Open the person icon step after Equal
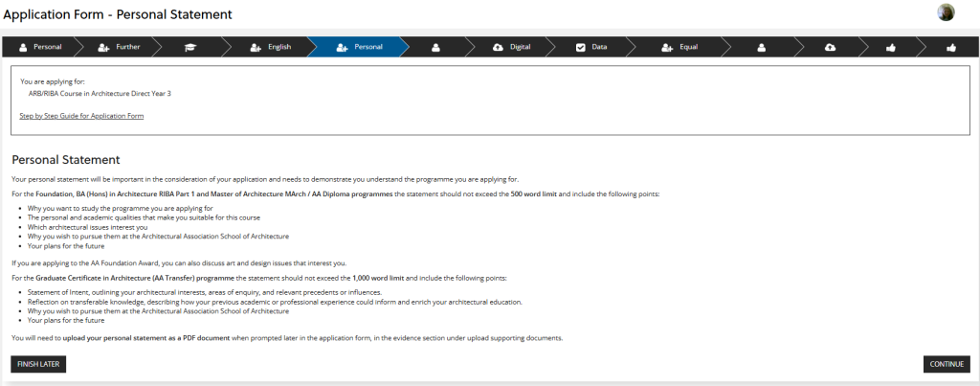Screen dimensions: 980x386 tap(761, 47)
